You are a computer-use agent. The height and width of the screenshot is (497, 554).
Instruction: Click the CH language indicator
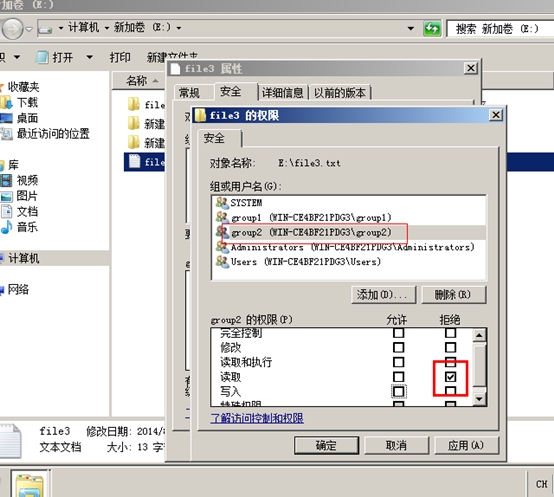pyautogui.click(x=542, y=484)
